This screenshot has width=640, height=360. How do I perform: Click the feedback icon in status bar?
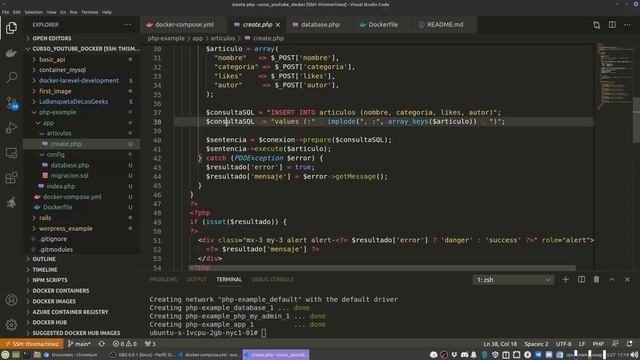tap(615, 344)
